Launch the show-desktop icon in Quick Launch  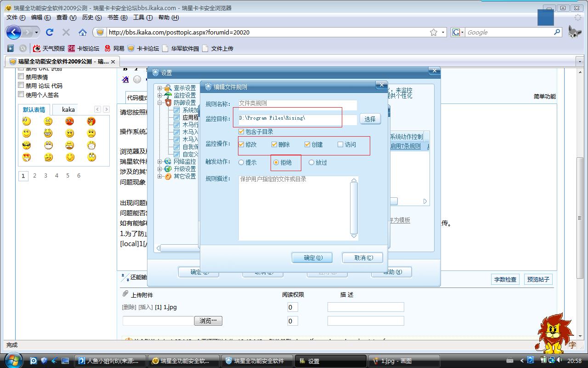pos(65,361)
